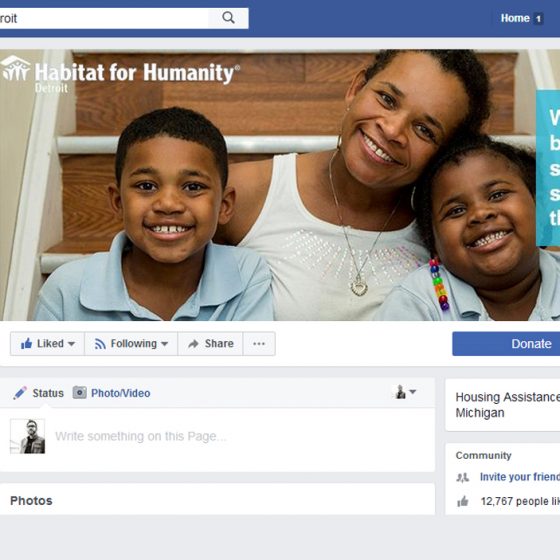Viewport: 560px width, 560px height.
Task: Open the three-dots more options button
Action: click(259, 344)
